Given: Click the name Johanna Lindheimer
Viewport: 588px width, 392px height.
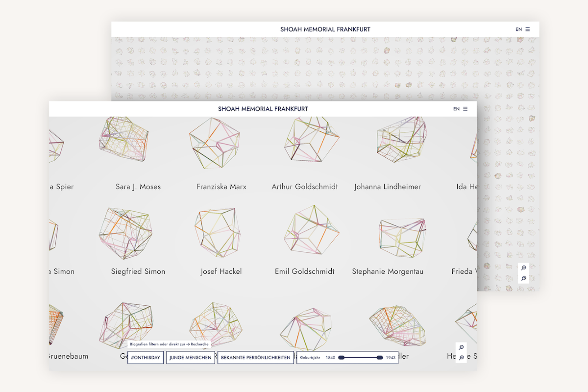Looking at the screenshot, I should pyautogui.click(x=388, y=187).
